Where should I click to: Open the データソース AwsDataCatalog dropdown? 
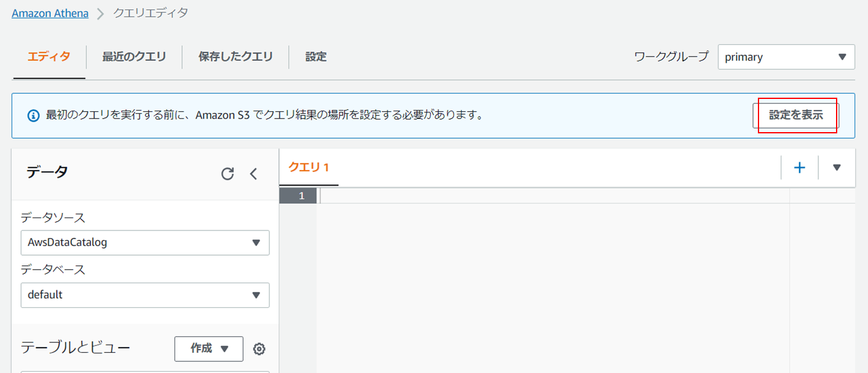[145, 243]
